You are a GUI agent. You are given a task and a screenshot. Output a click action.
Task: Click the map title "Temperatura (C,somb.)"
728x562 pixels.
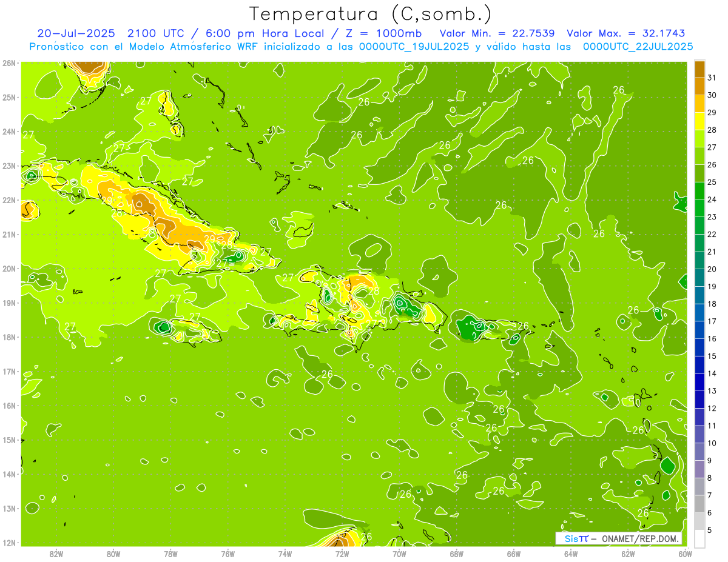pyautogui.click(x=371, y=14)
